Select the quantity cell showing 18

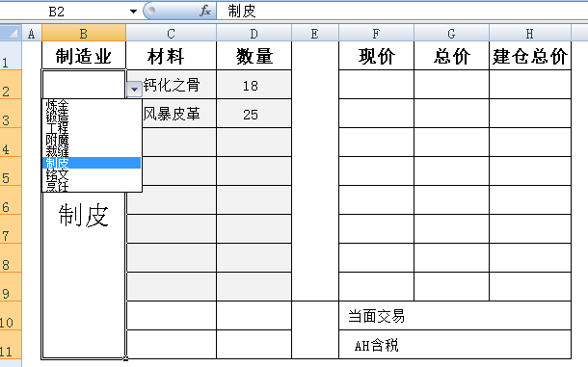(254, 85)
